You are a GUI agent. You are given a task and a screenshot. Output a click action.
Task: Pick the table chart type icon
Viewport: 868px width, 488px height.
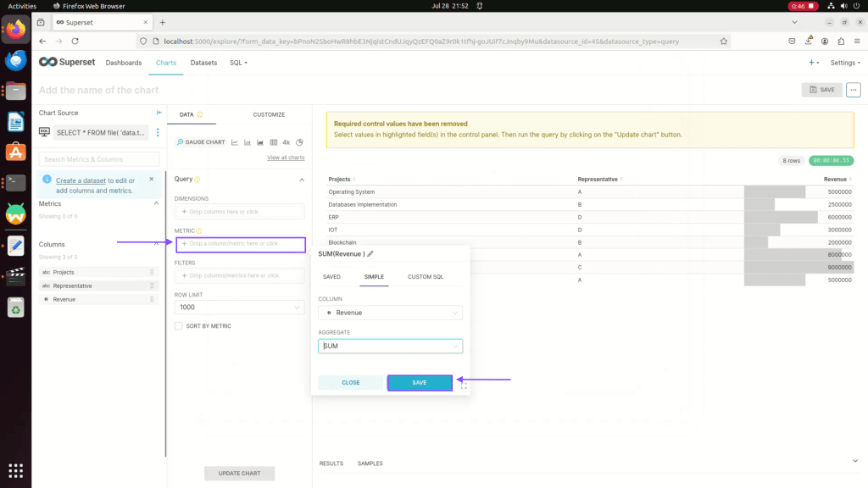point(273,142)
